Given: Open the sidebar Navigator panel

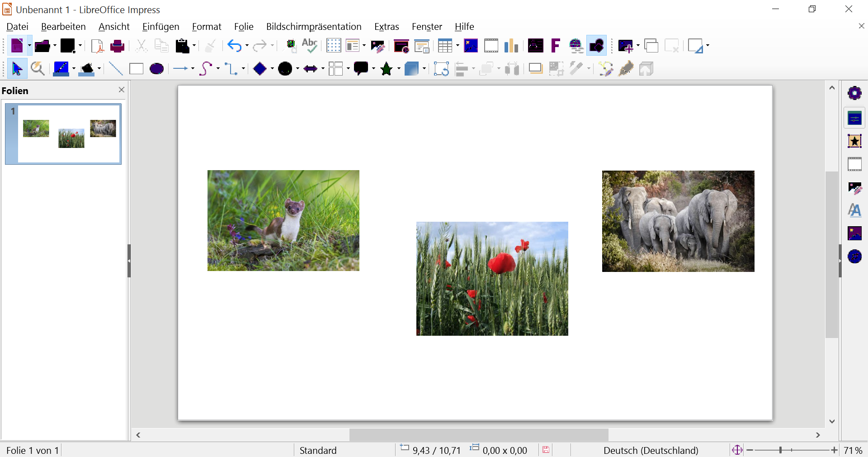Looking at the screenshot, I should [x=854, y=257].
